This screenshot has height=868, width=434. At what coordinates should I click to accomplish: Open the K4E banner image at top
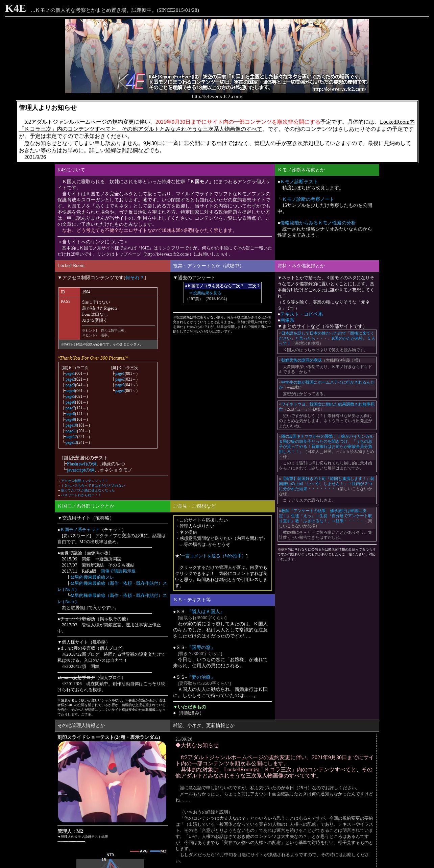pos(217,56)
